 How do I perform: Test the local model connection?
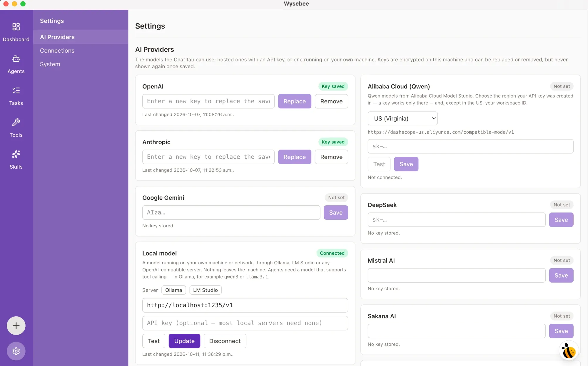154,341
